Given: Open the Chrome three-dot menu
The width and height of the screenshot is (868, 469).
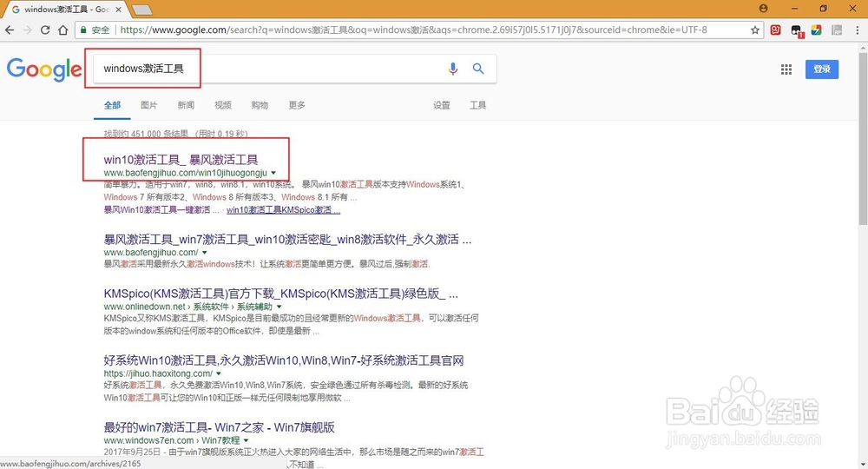Looking at the screenshot, I should click(x=858, y=30).
